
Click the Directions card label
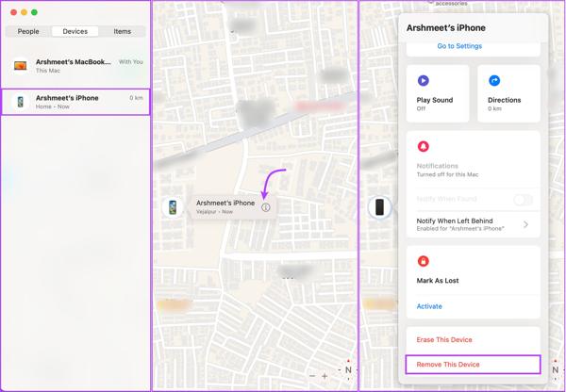point(505,100)
